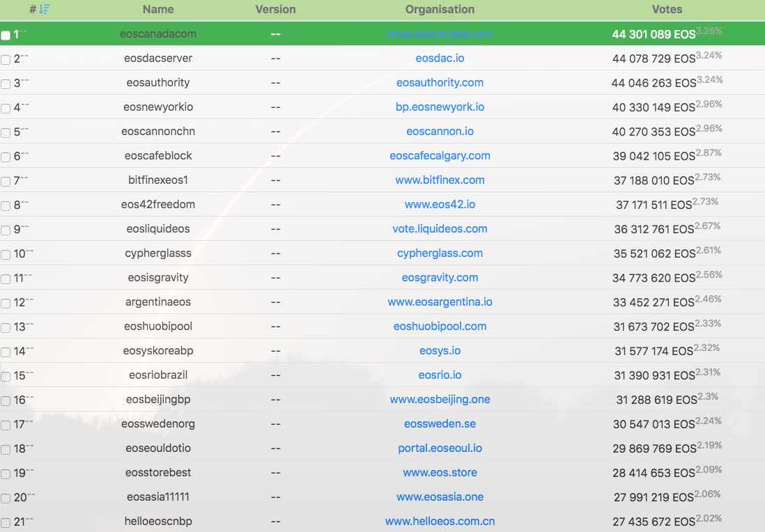Tick the eoscannonchn row checkbox
Viewport: 765px width, 532px height.
click(6, 132)
